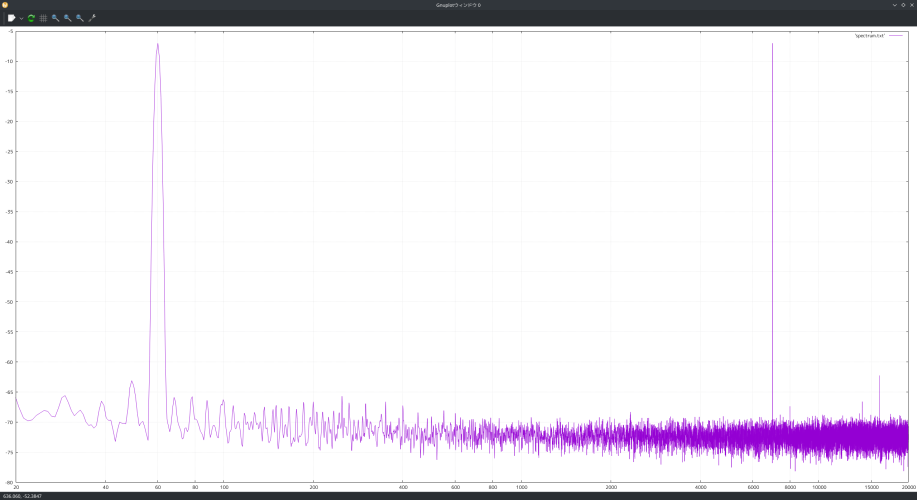Click the y-axis label -70

click(x=9, y=422)
